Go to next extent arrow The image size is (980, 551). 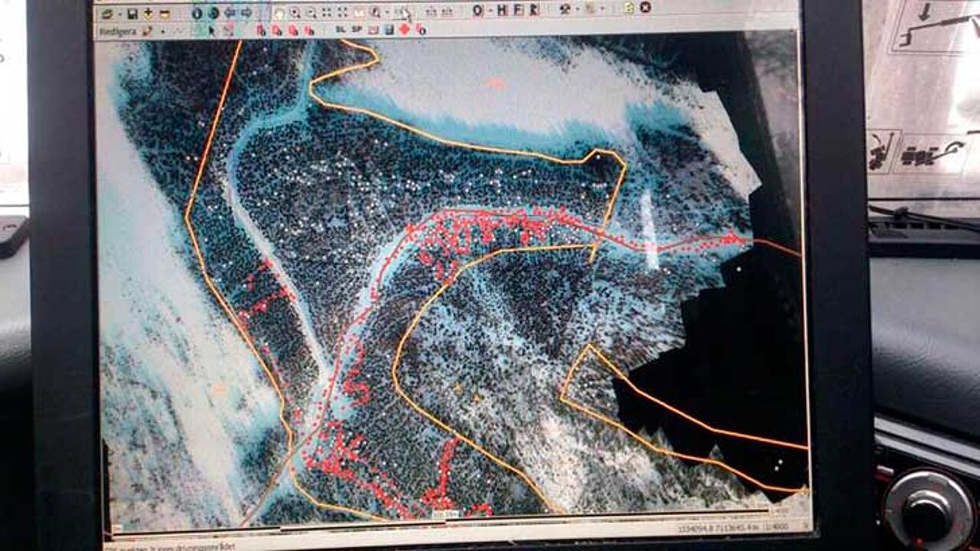pyautogui.click(x=247, y=13)
